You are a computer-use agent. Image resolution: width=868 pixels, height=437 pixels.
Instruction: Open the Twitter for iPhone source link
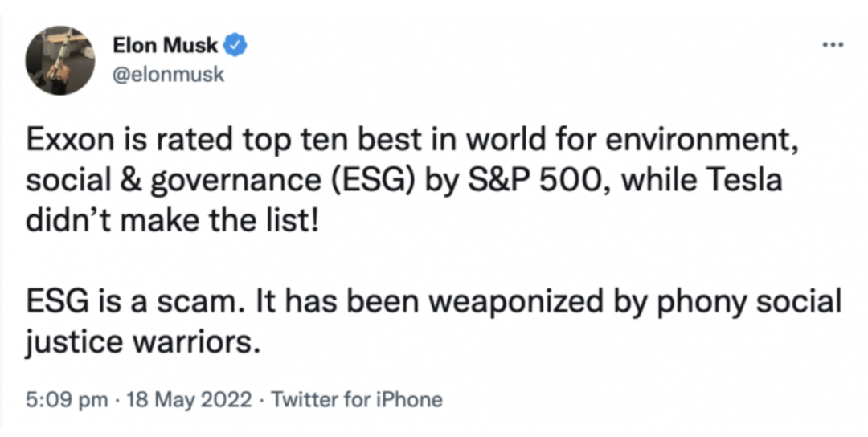tap(358, 399)
